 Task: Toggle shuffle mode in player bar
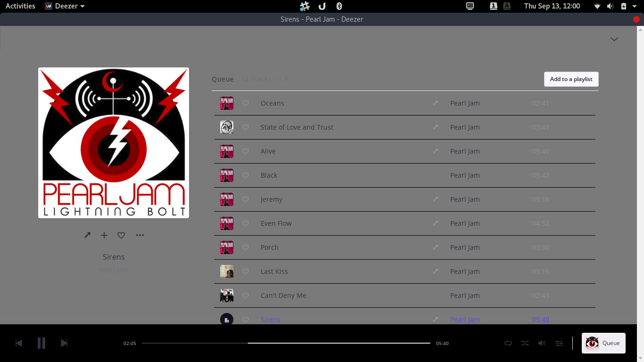pyautogui.click(x=525, y=343)
